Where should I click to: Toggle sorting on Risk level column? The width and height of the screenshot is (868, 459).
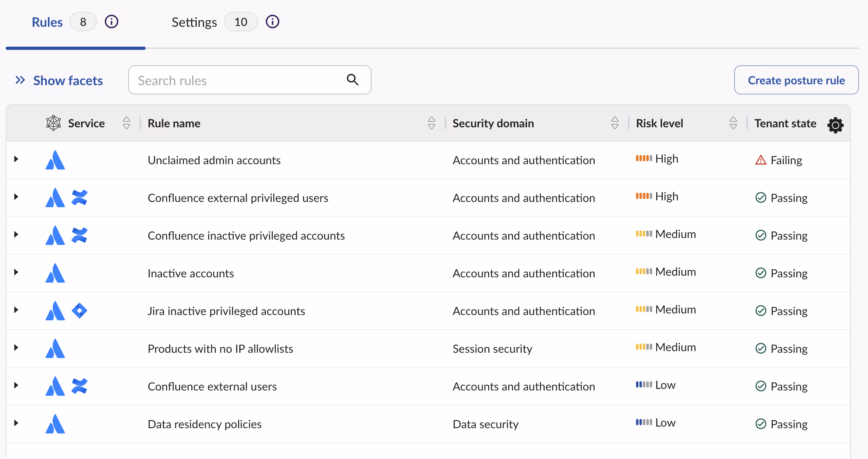[x=733, y=123]
